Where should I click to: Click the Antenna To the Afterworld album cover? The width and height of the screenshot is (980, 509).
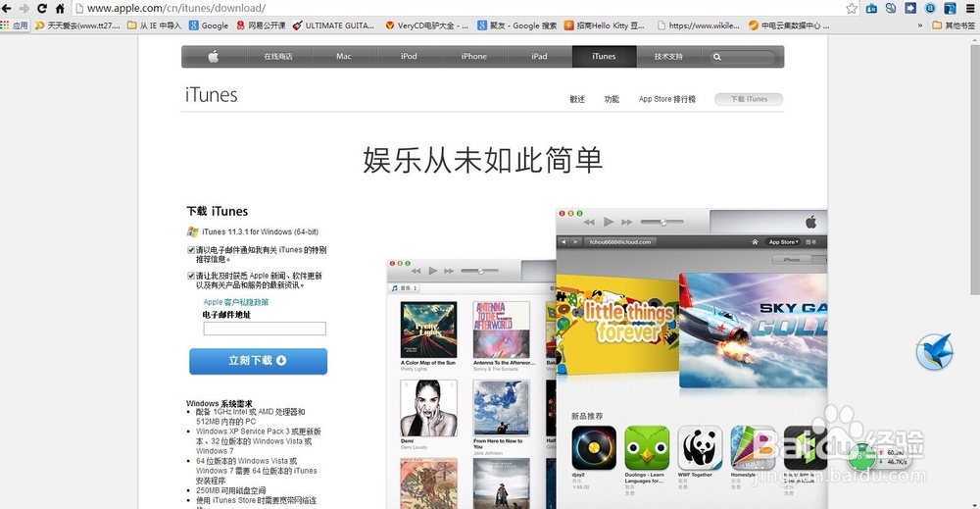tap(501, 330)
